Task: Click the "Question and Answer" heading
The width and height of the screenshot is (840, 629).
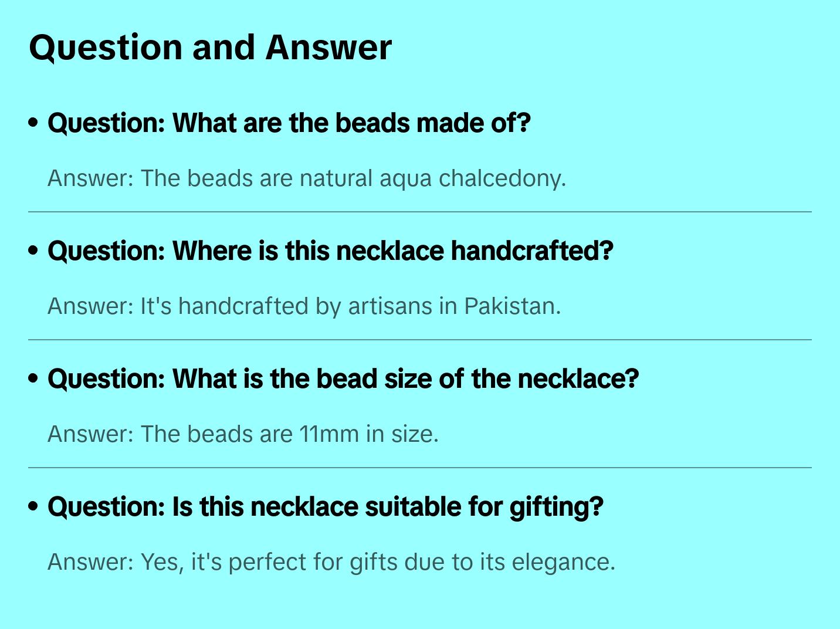Action: [210, 48]
